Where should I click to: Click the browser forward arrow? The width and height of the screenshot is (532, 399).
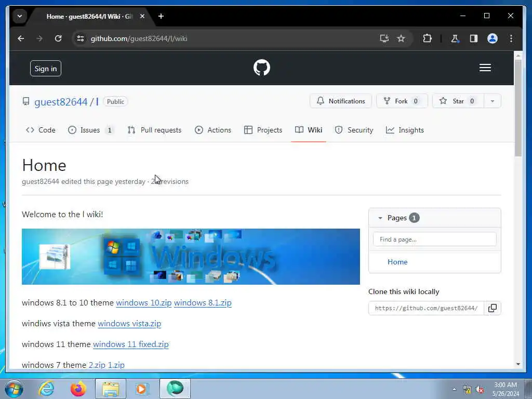pos(39,38)
